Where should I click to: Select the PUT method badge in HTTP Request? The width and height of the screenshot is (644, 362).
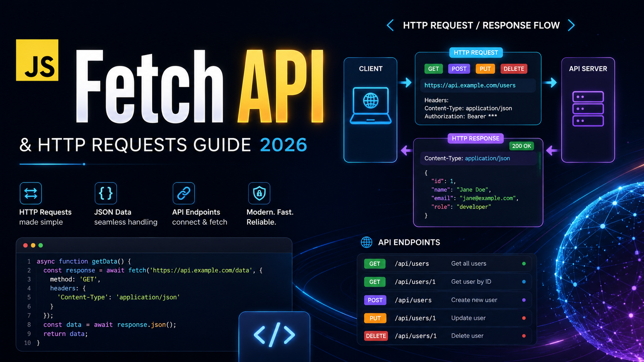pos(485,69)
